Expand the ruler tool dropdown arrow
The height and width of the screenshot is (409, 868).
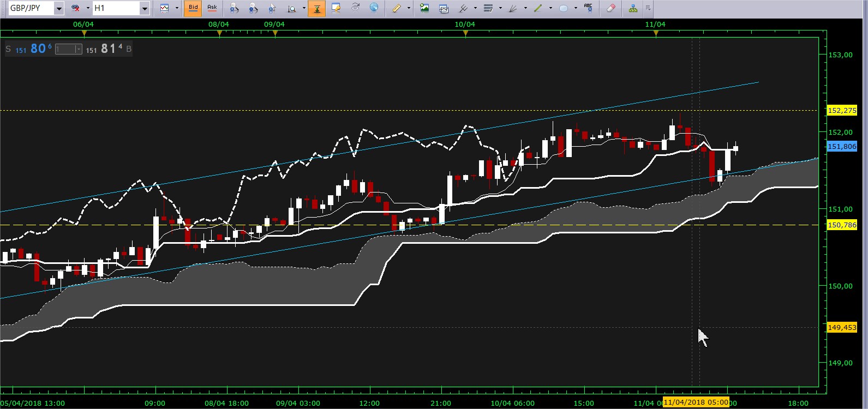tap(409, 8)
